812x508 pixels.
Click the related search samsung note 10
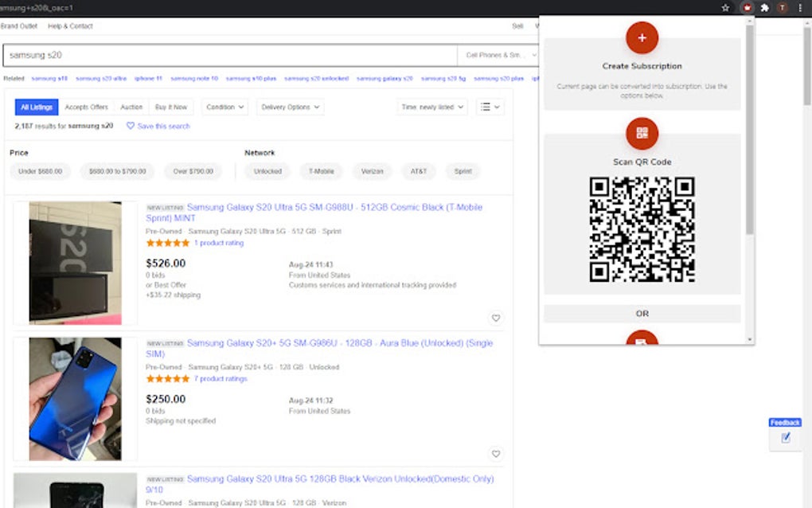click(194, 79)
